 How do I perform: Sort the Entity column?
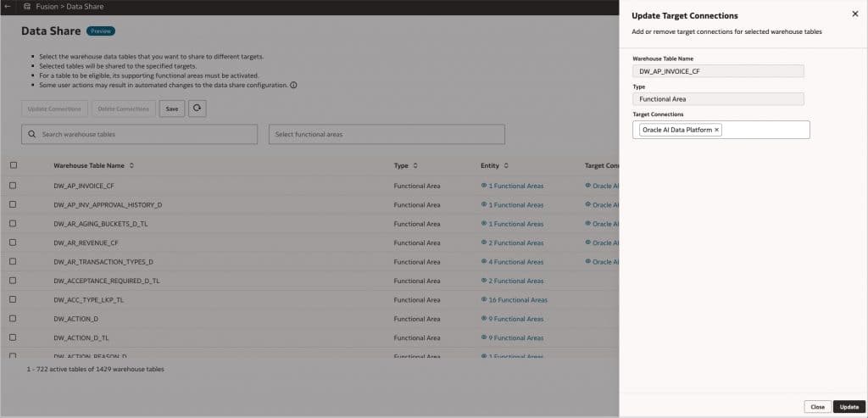coord(506,165)
